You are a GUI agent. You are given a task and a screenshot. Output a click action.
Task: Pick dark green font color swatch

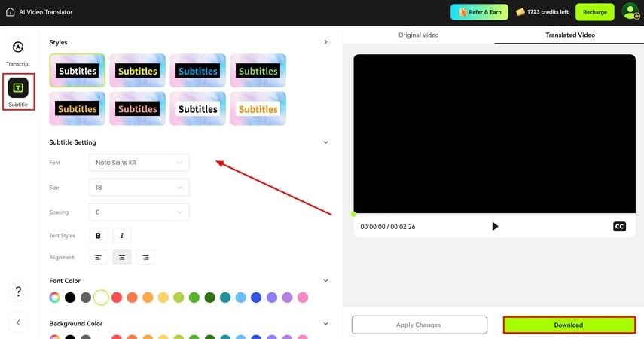[x=210, y=298]
